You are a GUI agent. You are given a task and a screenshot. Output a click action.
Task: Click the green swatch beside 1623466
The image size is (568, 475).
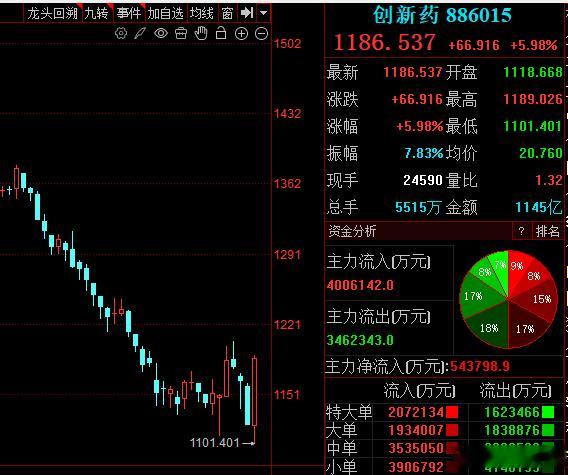click(x=548, y=412)
